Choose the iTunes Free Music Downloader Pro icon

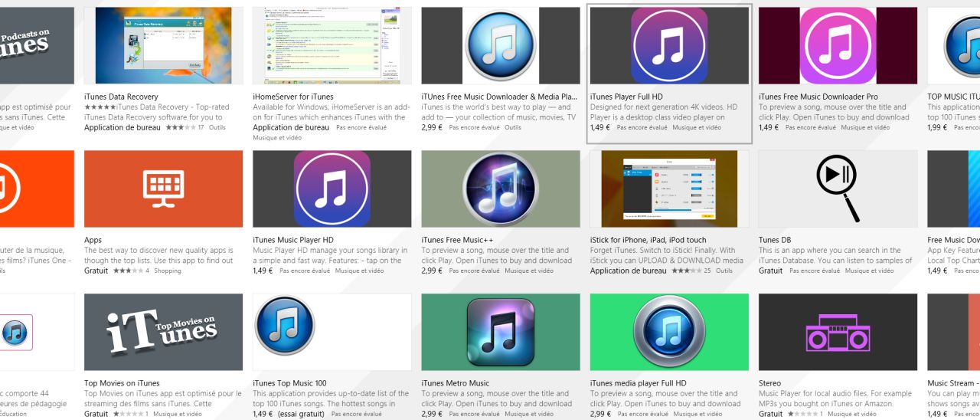pyautogui.click(x=838, y=46)
